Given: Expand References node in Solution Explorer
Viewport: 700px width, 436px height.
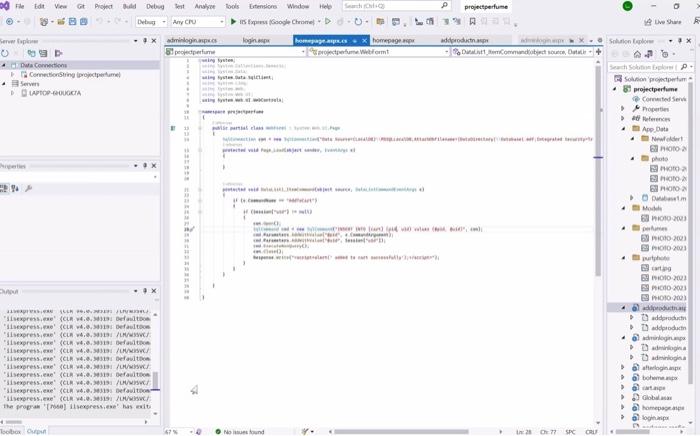Looking at the screenshot, I should tap(623, 119).
